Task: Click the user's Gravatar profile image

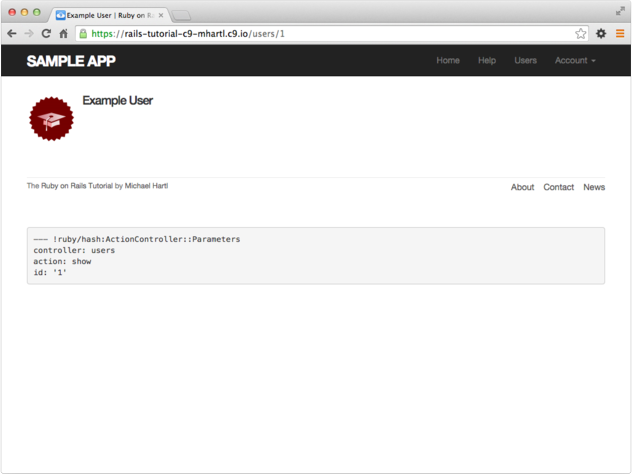Action: (51, 119)
